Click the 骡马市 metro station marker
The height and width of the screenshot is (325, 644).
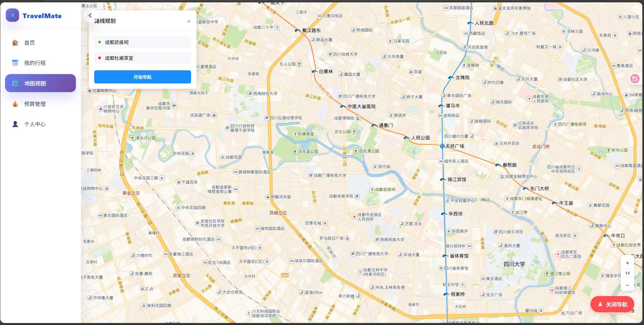[x=441, y=106]
